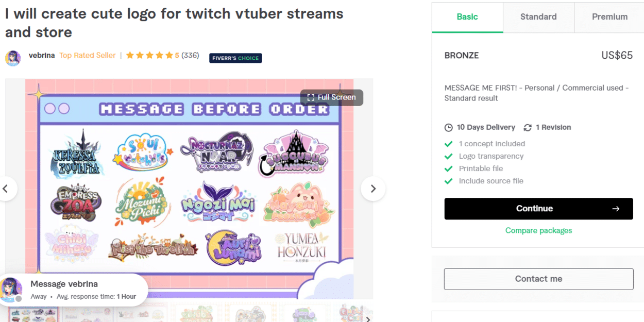Select the Basic package tab
Viewport: 644px width, 322px height.
click(x=467, y=16)
